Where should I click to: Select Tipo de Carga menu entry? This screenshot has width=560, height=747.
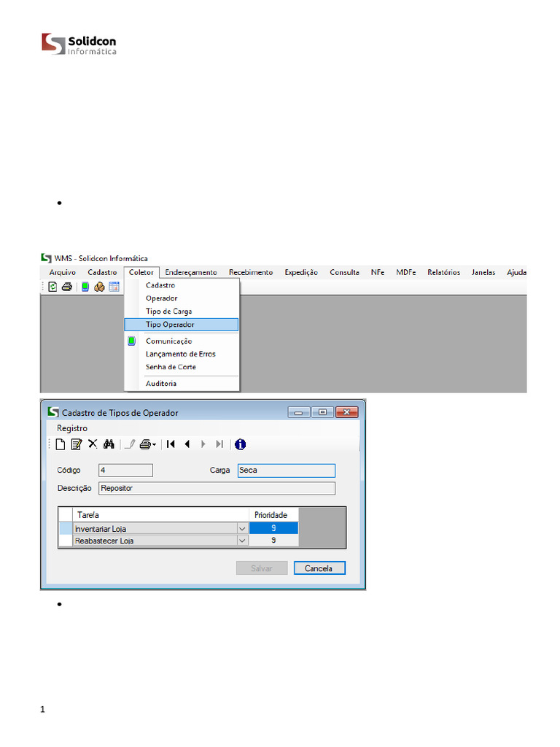click(x=182, y=311)
